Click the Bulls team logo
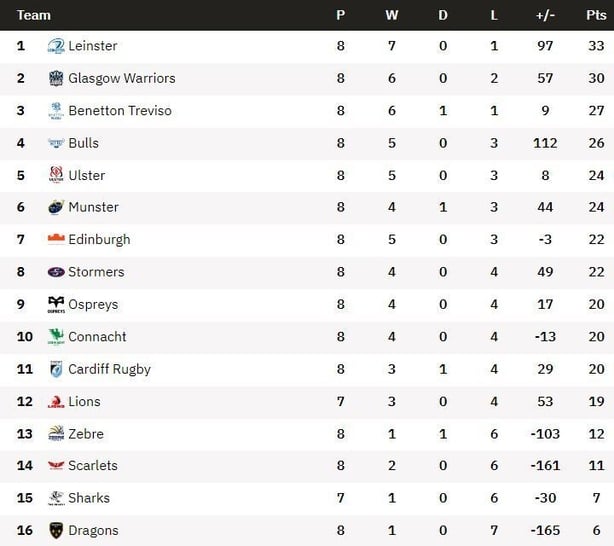This screenshot has width=614, height=546. pos(56,143)
